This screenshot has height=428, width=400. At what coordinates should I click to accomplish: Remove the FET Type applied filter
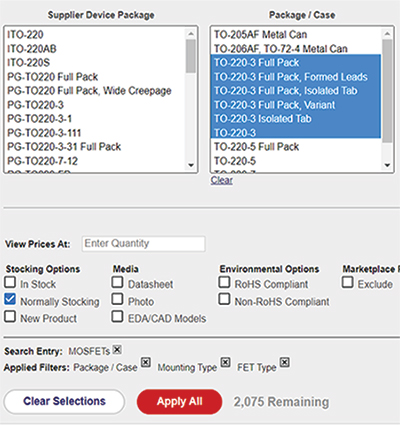(285, 362)
